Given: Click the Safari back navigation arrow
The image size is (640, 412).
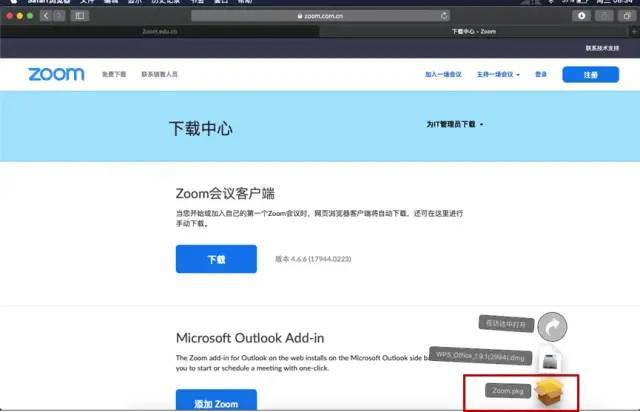Looking at the screenshot, I should (46, 17).
